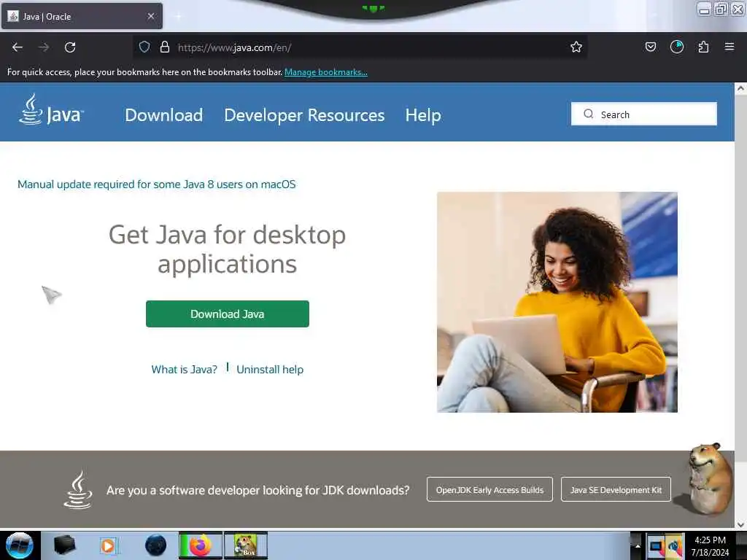Open OpenJDK Early Access Builds button
The width and height of the screenshot is (747, 560).
[x=489, y=489]
